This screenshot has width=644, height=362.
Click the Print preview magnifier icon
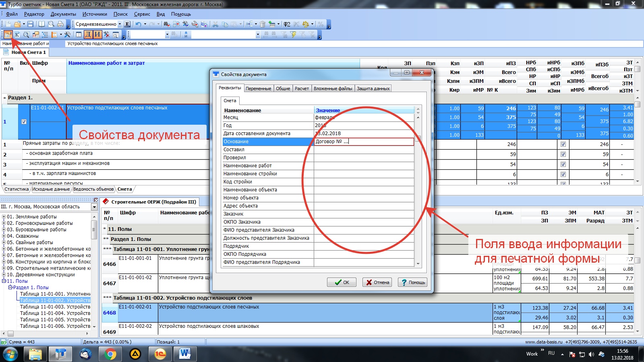[51, 24]
